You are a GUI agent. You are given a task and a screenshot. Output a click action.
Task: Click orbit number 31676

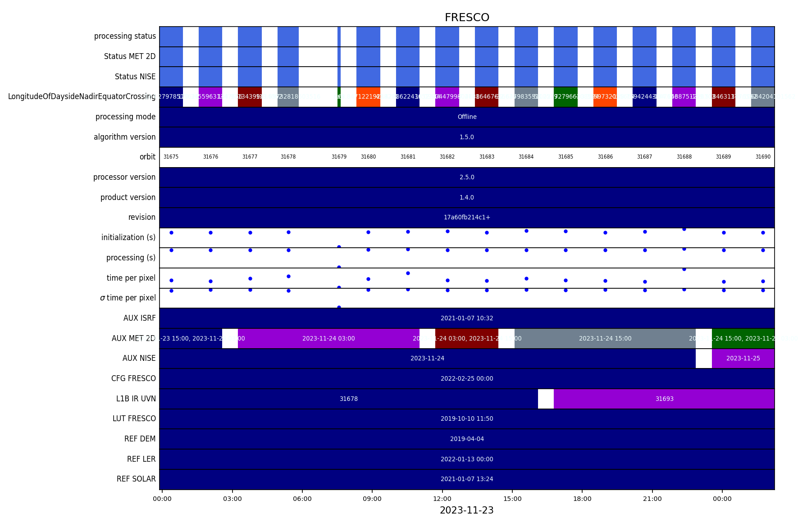click(210, 157)
